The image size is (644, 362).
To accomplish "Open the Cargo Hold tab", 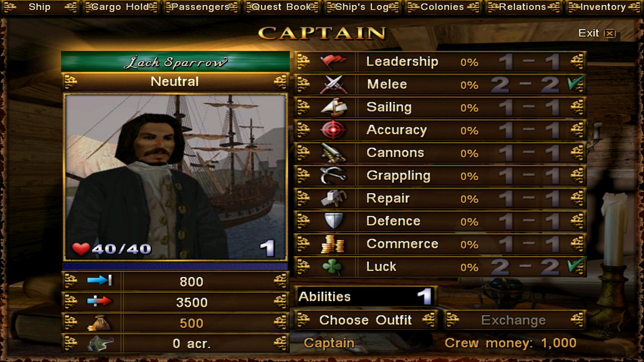I will point(121,7).
